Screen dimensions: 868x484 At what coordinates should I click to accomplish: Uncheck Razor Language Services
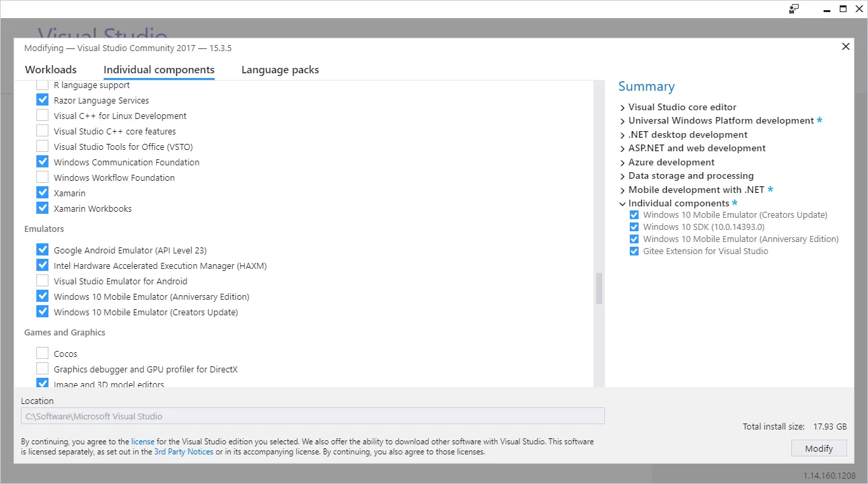[x=42, y=100]
